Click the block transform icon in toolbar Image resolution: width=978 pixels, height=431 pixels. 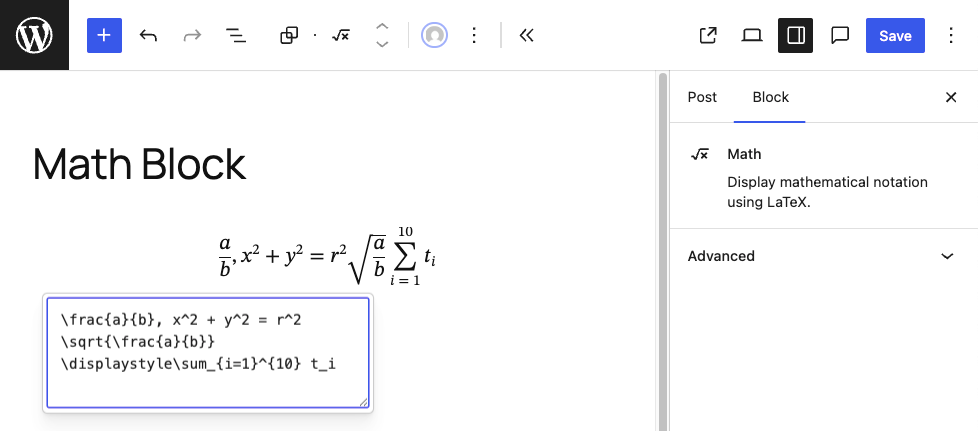click(x=289, y=35)
